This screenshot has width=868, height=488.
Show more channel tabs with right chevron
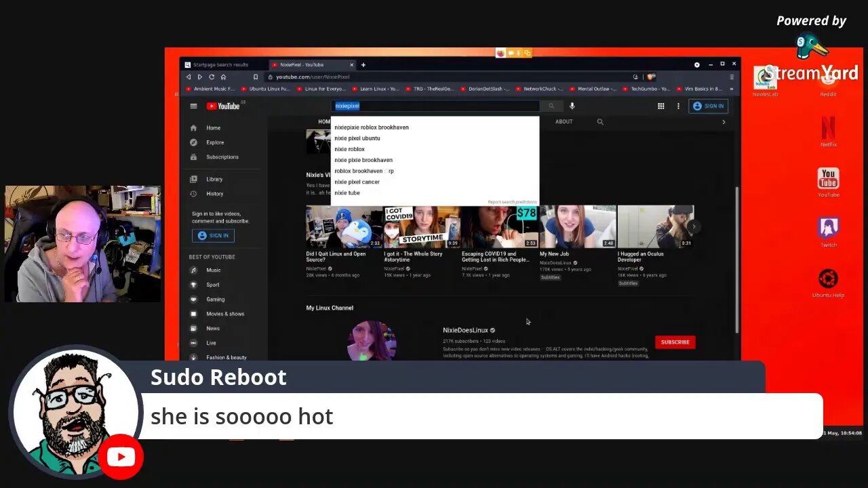tap(724, 122)
